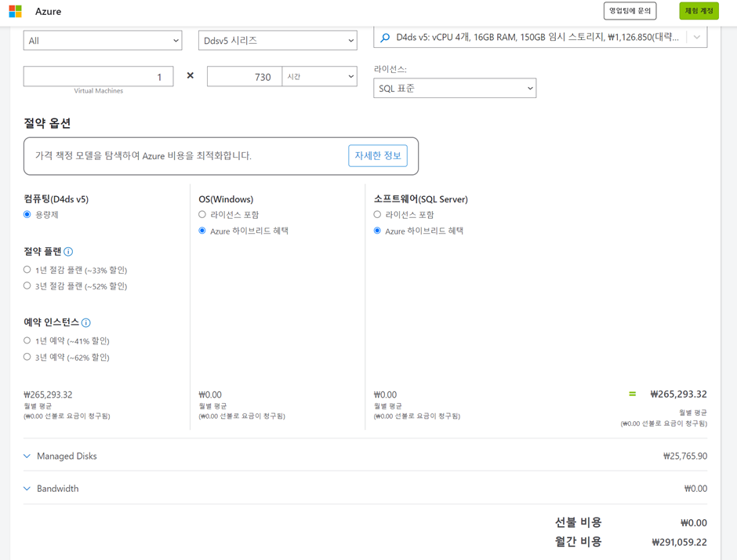The image size is (737, 560).
Task: Click the Microsoft logo icon
Action: [x=15, y=11]
